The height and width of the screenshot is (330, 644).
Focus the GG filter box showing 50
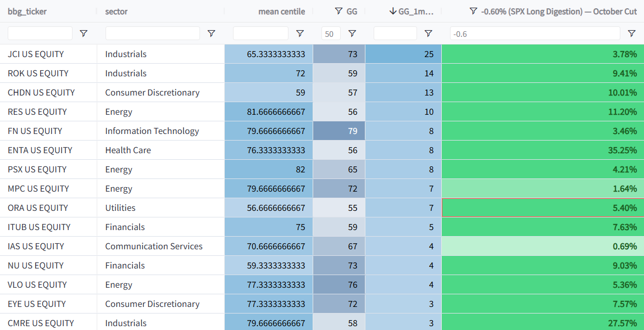pyautogui.click(x=331, y=33)
